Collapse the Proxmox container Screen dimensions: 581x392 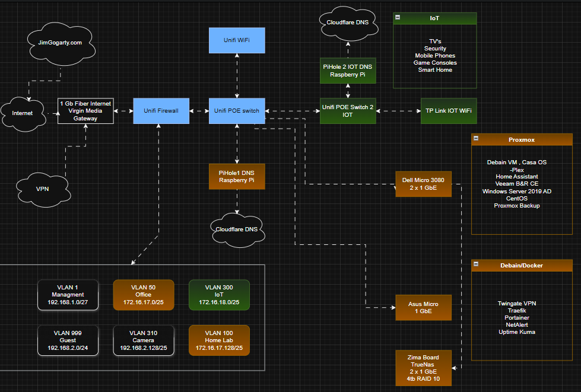476,138
